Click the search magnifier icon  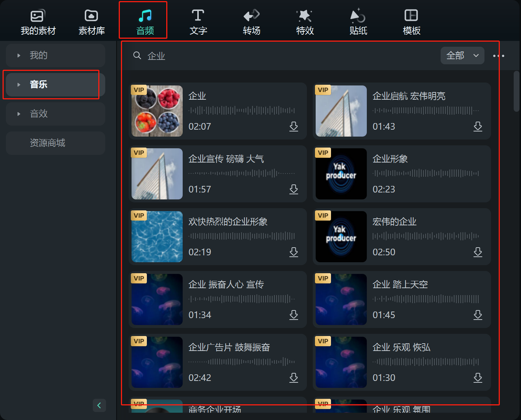click(137, 56)
